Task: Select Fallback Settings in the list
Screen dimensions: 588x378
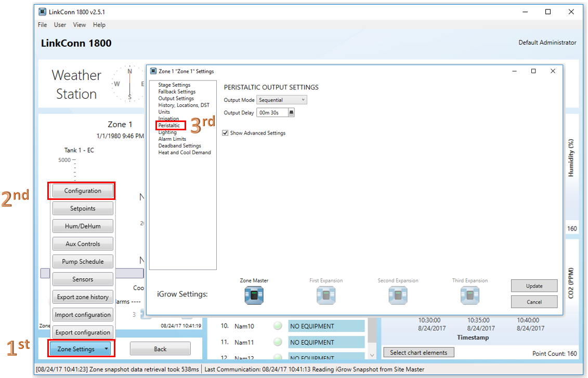Action: coord(177,92)
